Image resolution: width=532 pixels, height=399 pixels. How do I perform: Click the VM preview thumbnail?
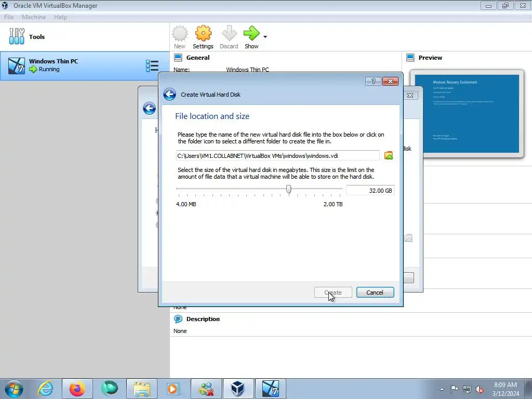click(x=467, y=114)
